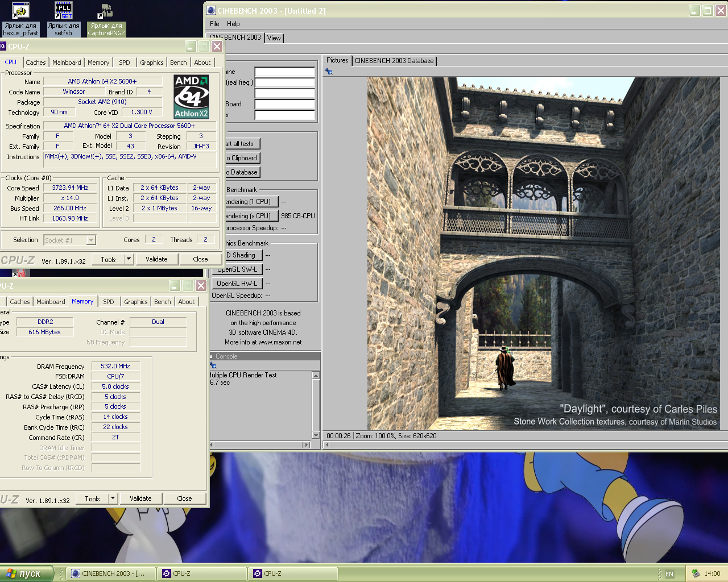The height and width of the screenshot is (582, 728).
Task: Click language indicator EN in tray
Action: pos(669,574)
